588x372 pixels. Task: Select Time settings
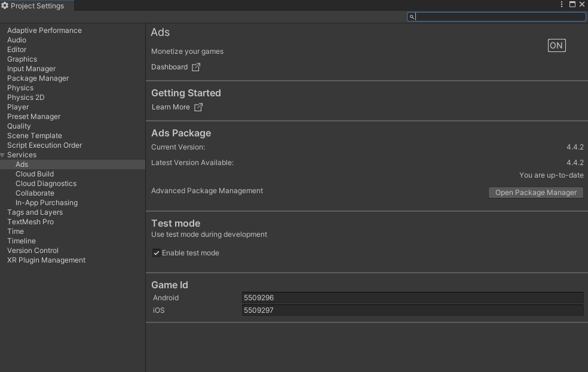[x=16, y=231]
